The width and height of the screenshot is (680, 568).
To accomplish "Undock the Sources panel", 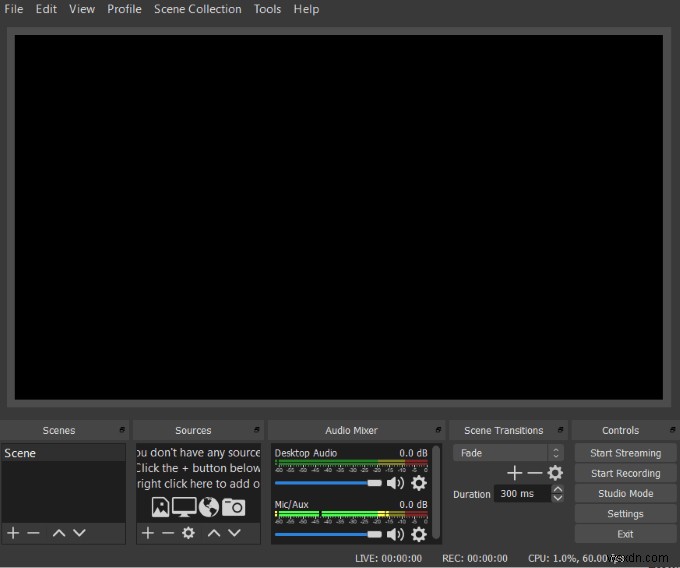I will (x=257, y=430).
